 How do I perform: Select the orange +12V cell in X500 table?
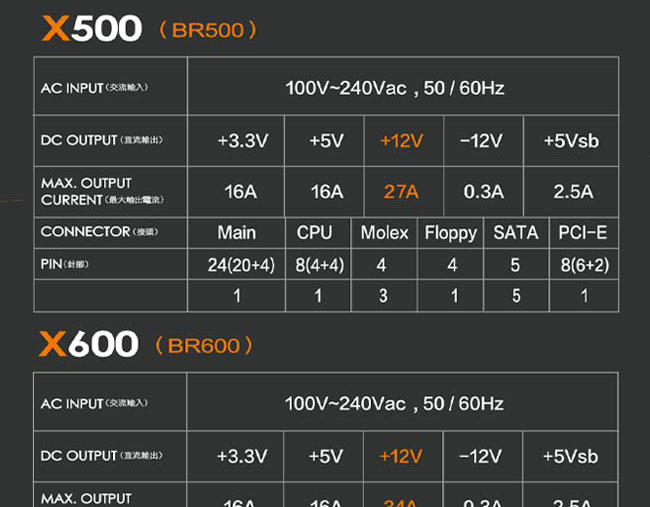401,141
